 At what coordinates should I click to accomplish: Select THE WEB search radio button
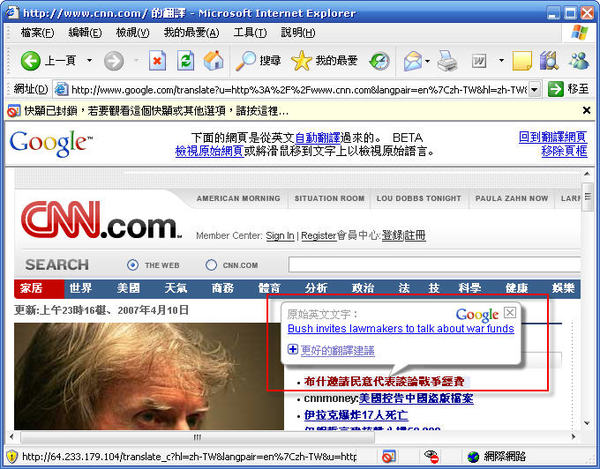click(x=133, y=265)
